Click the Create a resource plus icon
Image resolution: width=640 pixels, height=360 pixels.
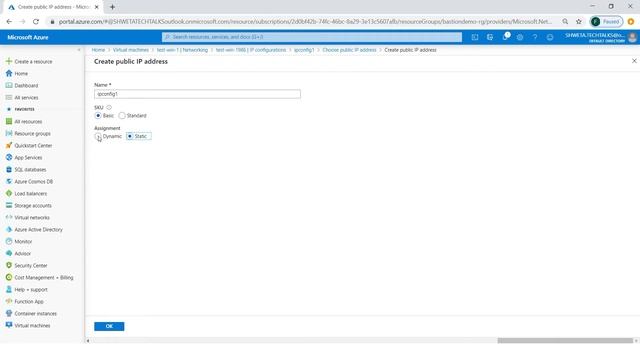coord(9,61)
